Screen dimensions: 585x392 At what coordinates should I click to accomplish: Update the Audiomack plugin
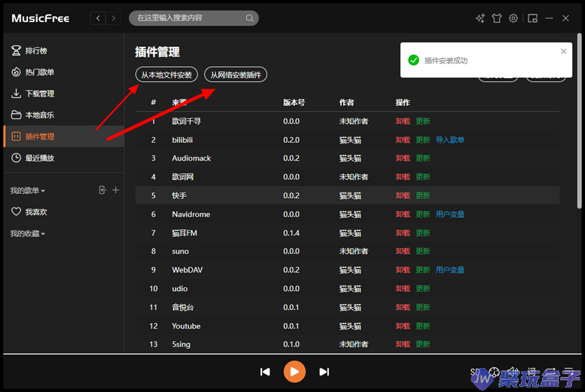(423, 158)
